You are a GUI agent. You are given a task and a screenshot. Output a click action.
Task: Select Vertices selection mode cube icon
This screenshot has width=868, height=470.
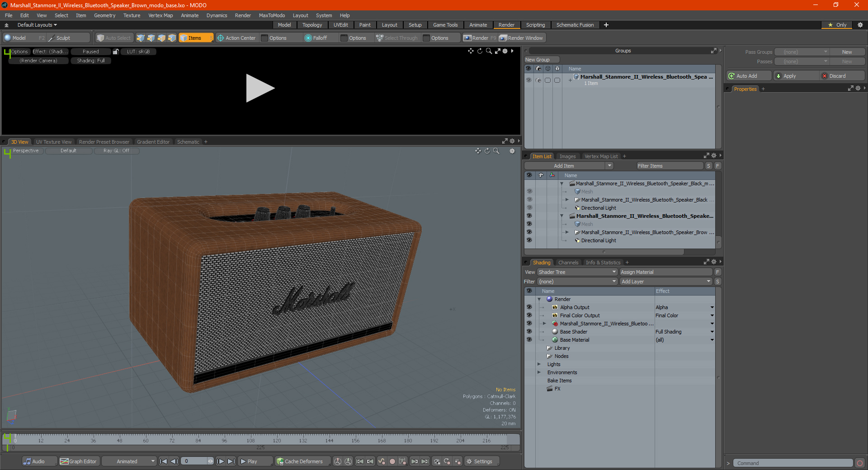coord(141,38)
